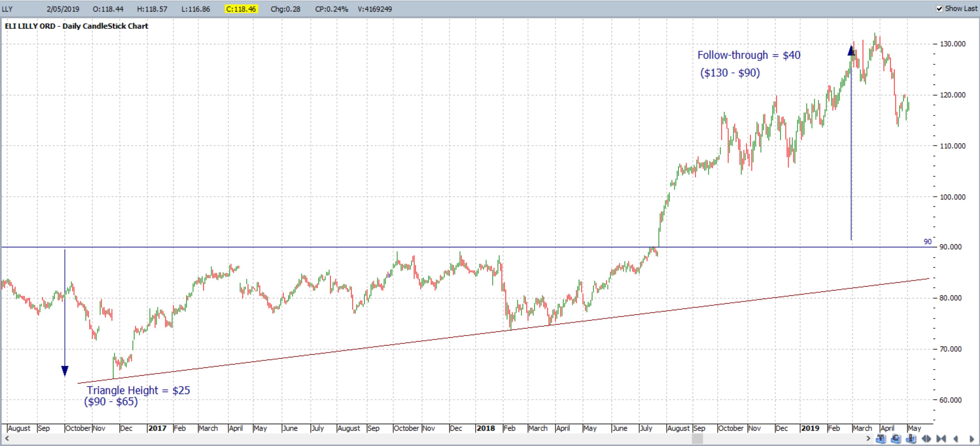Image resolution: width=980 pixels, height=446 pixels.
Task: Click the volume V:4169249 value
Action: click(375, 9)
